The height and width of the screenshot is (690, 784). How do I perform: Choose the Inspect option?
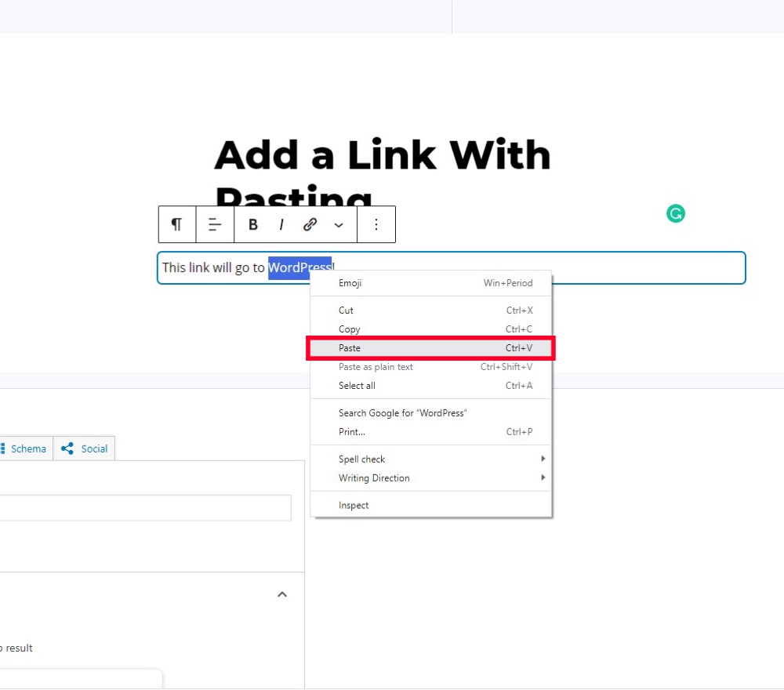354,505
